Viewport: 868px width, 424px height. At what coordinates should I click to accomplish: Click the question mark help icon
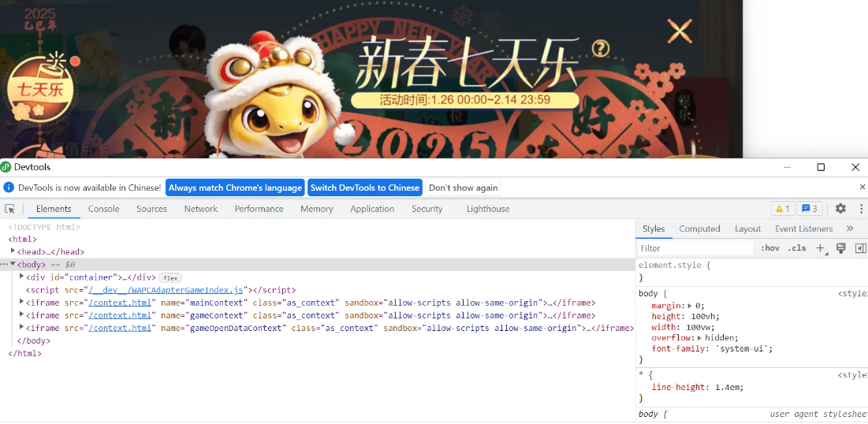(601, 49)
